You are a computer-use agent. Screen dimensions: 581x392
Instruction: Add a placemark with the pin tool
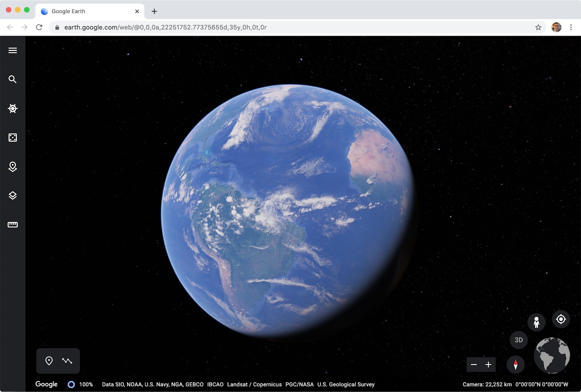point(49,361)
